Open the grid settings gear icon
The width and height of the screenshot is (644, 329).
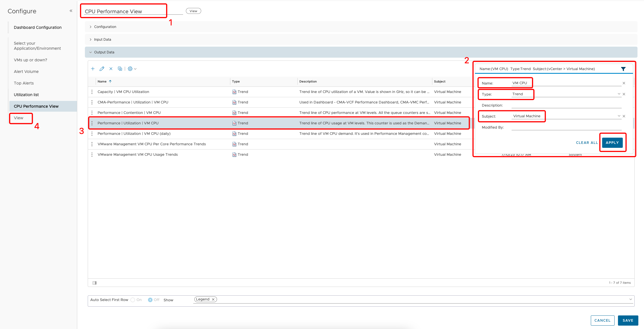[130, 69]
